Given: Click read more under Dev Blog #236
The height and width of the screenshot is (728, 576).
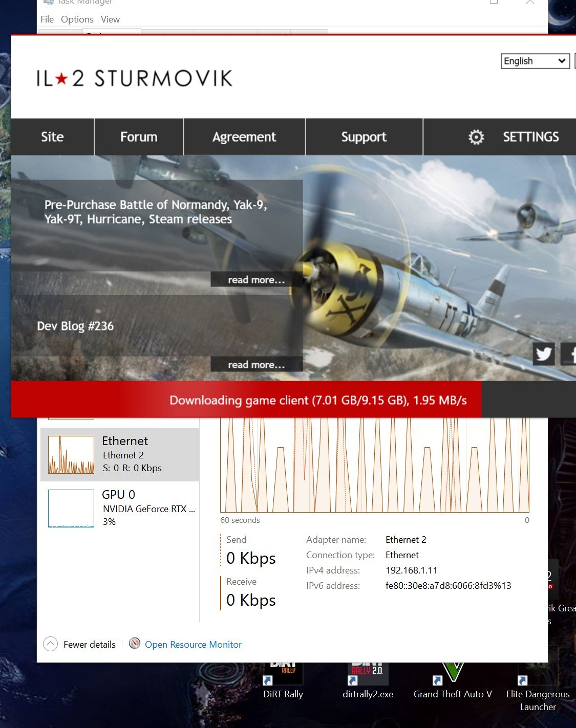Looking at the screenshot, I should pos(257,364).
